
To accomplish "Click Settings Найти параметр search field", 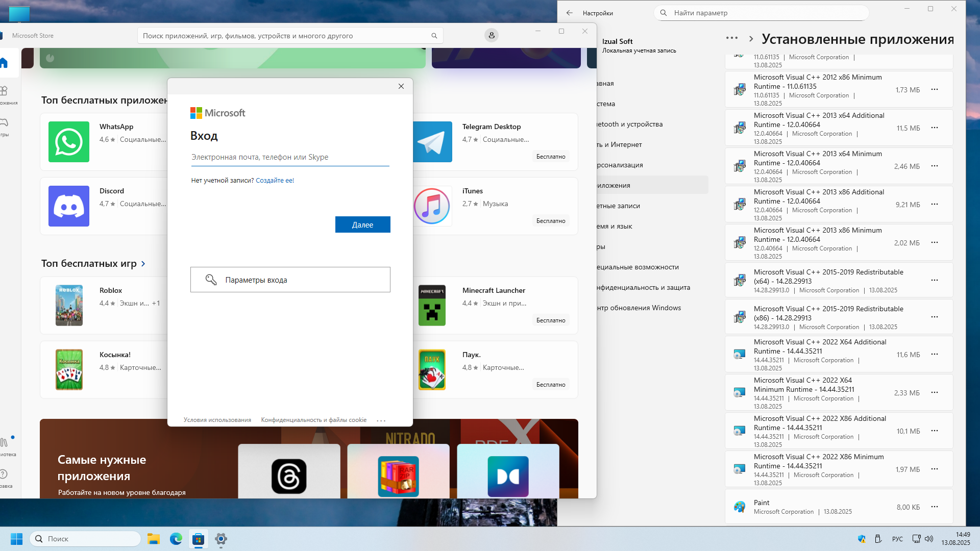I will coord(761,13).
